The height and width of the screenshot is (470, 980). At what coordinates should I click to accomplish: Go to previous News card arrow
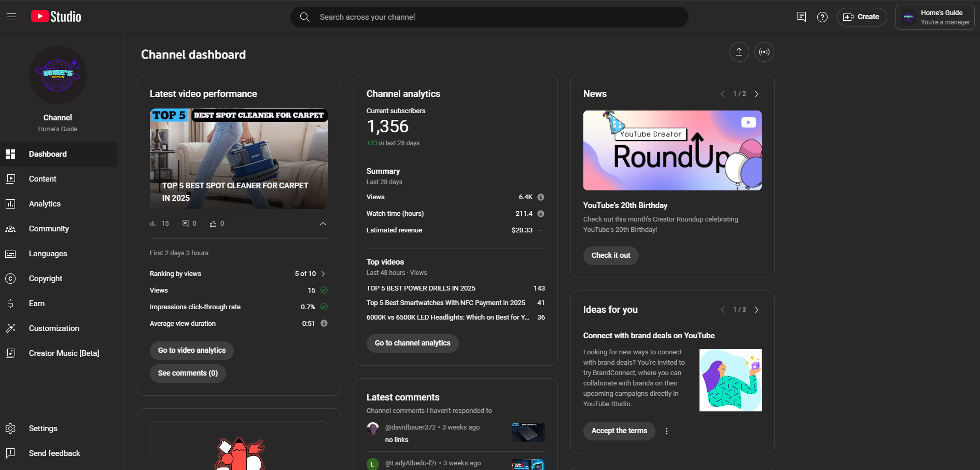tap(723, 94)
